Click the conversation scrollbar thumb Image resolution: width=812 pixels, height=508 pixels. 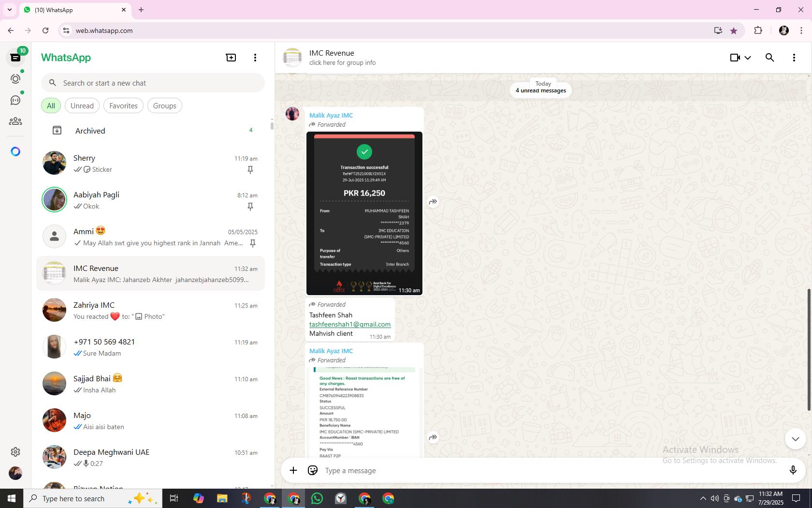809,350
